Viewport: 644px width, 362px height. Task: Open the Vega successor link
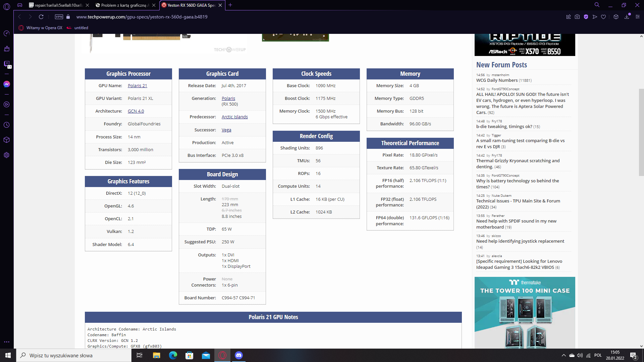(226, 130)
